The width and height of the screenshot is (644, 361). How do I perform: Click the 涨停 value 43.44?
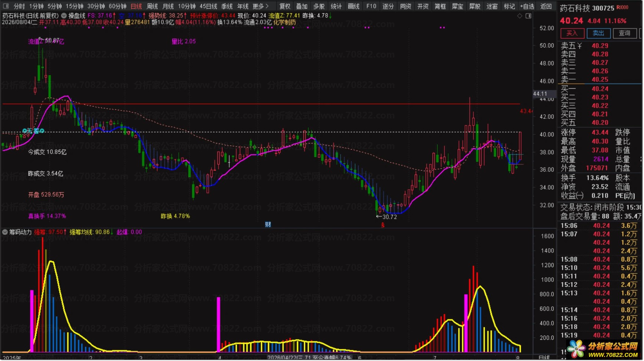coord(600,133)
